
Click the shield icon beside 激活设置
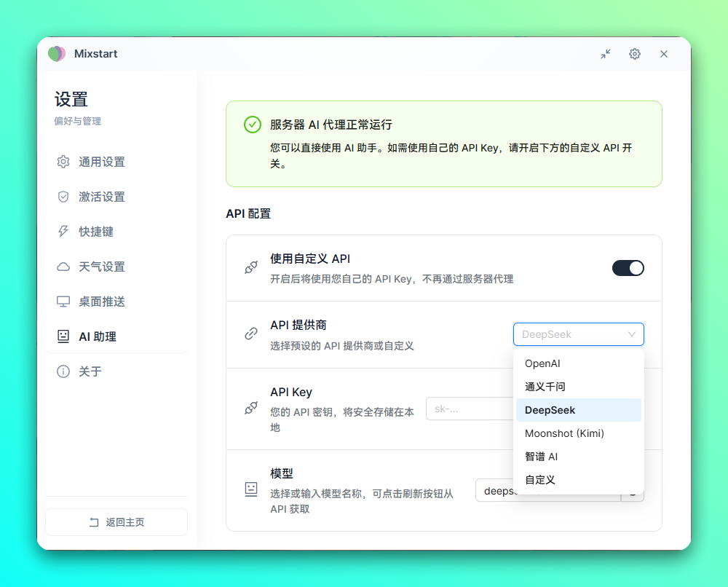[65, 197]
